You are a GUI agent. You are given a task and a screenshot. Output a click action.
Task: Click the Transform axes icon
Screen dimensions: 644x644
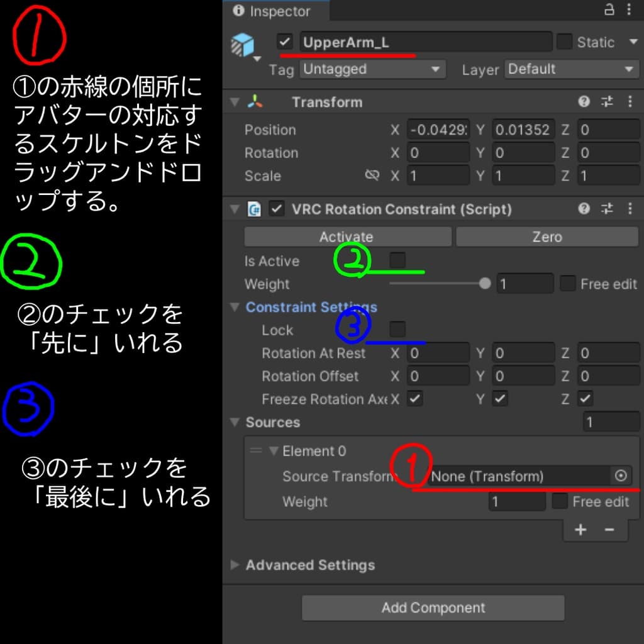coord(255,101)
